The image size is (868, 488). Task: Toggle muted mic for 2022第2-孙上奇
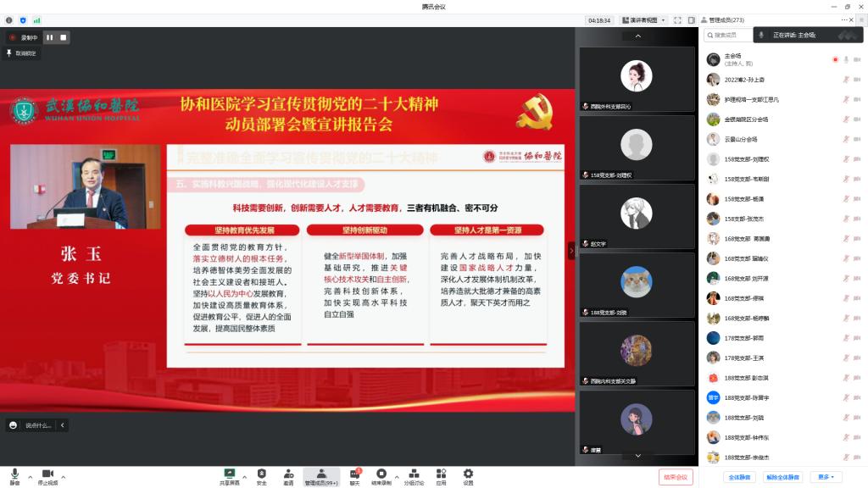(847, 80)
